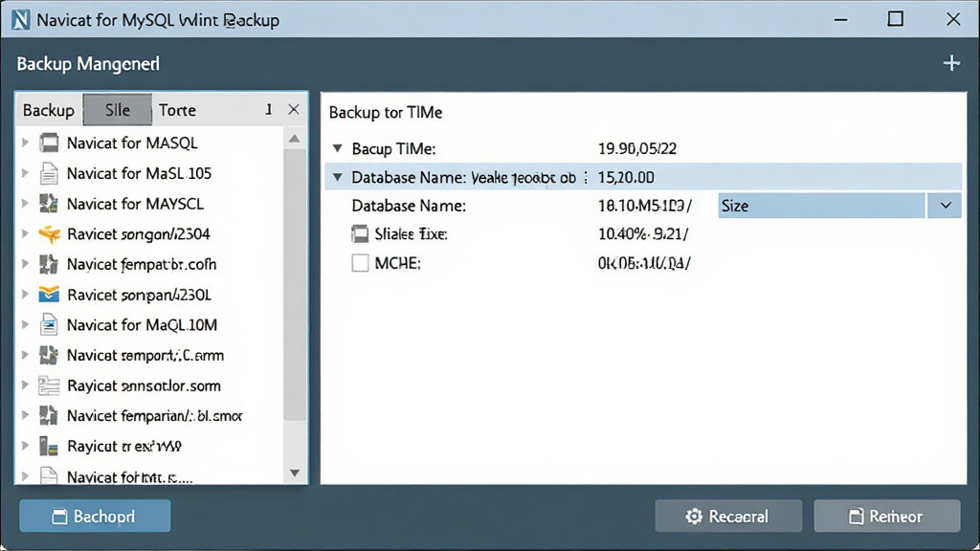The width and height of the screenshot is (980, 551).
Task: Select the Navicet fempat br.cofh entry
Action: [142, 264]
